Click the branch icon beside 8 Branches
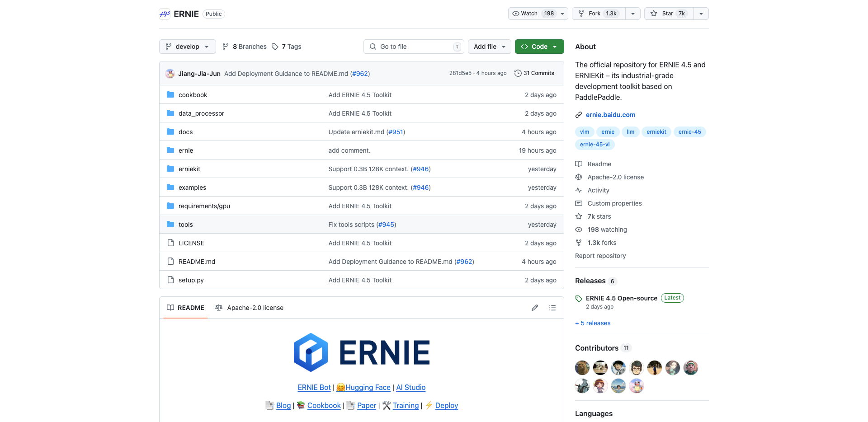This screenshot has width=868, height=422. [x=226, y=47]
